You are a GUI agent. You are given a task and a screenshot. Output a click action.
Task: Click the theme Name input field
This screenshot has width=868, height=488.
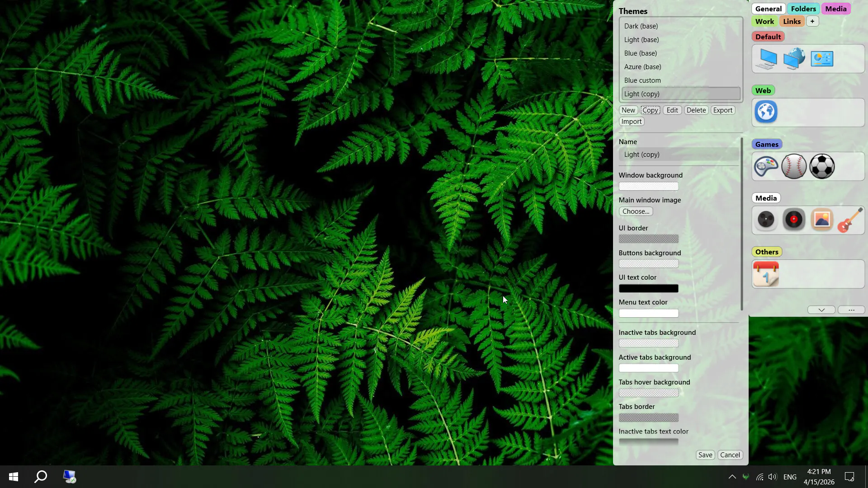tap(679, 155)
